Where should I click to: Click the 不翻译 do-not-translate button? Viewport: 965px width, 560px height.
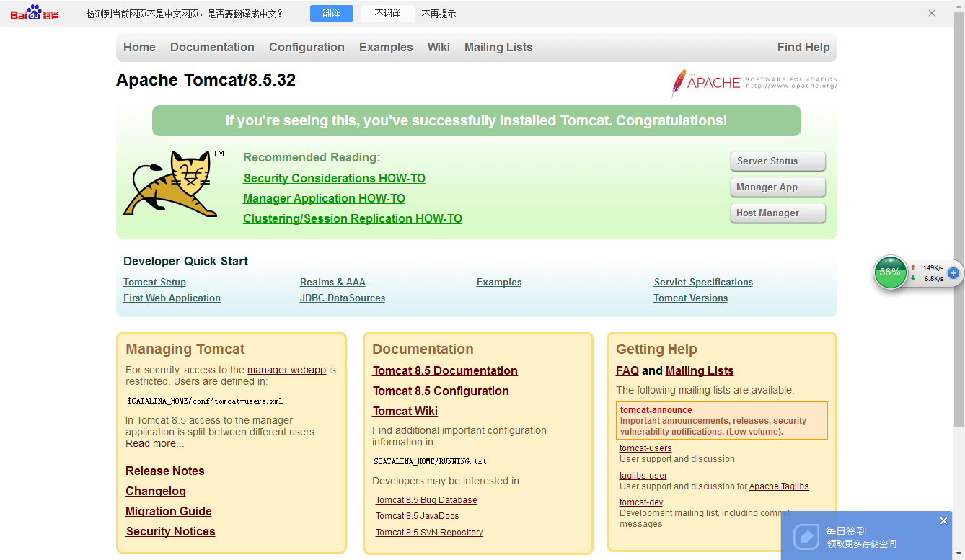point(387,13)
